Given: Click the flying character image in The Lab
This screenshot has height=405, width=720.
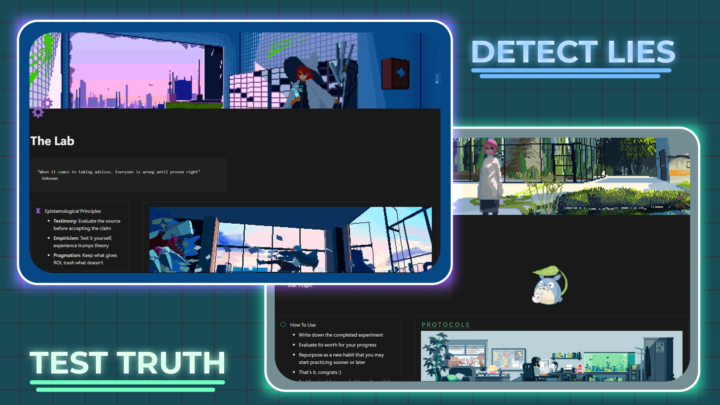Looking at the screenshot, I should 291,239.
